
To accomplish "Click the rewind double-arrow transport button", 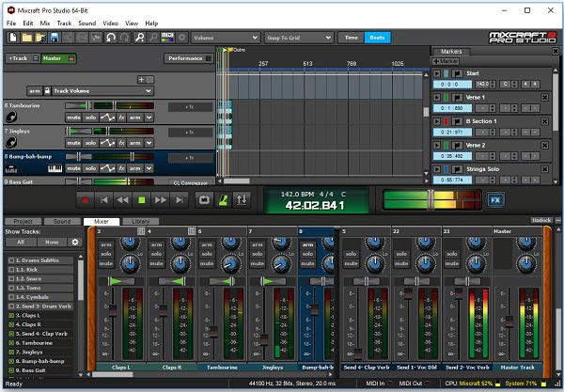I will click(122, 200).
